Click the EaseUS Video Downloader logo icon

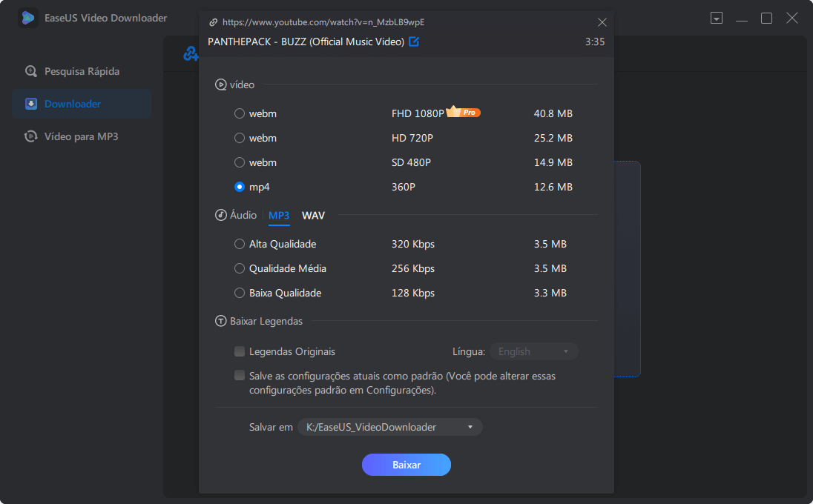point(28,18)
